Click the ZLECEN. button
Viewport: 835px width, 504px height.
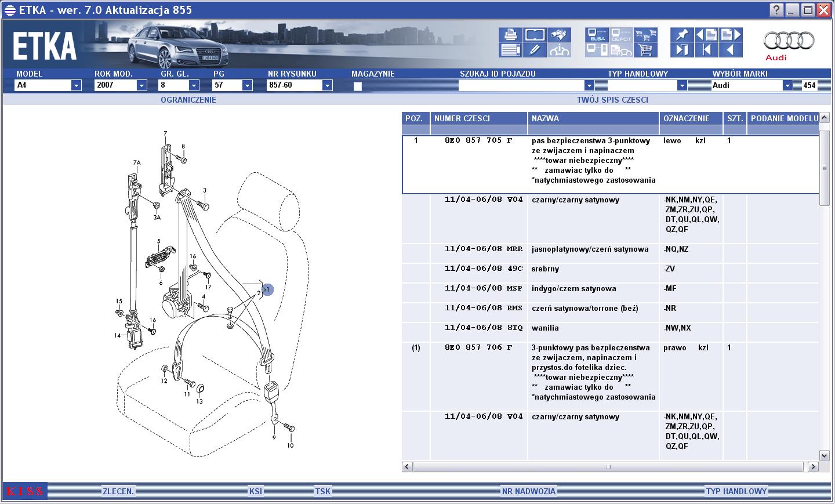coord(118,491)
